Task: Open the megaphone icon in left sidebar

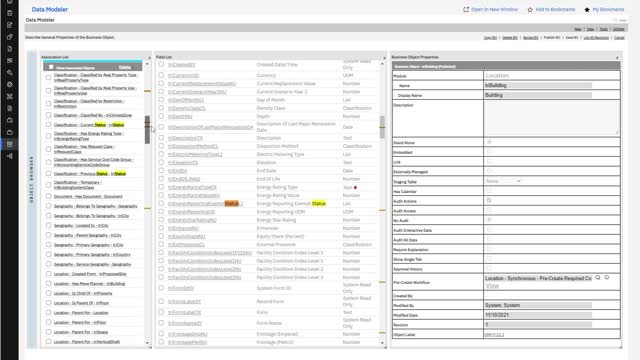Action: 10,156
